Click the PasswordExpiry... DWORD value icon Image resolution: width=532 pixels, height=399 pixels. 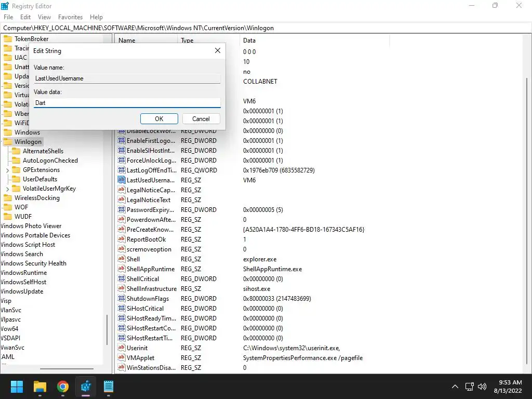click(122, 209)
